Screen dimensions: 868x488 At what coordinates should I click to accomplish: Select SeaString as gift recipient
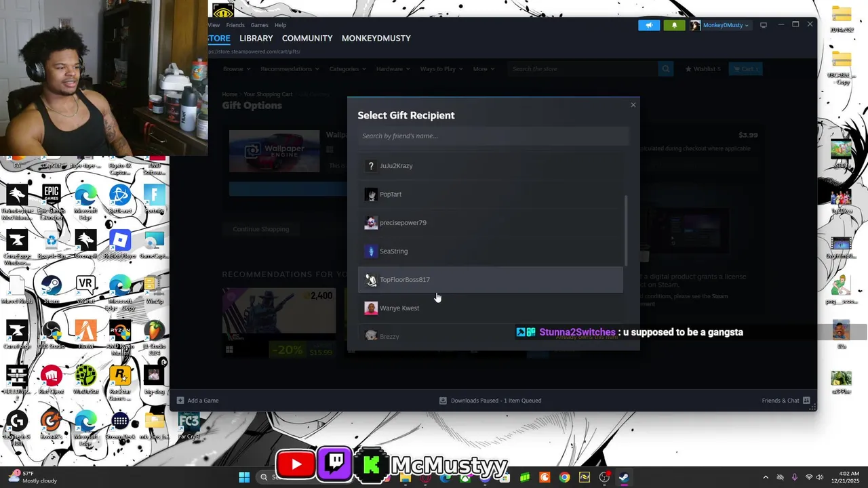point(490,251)
